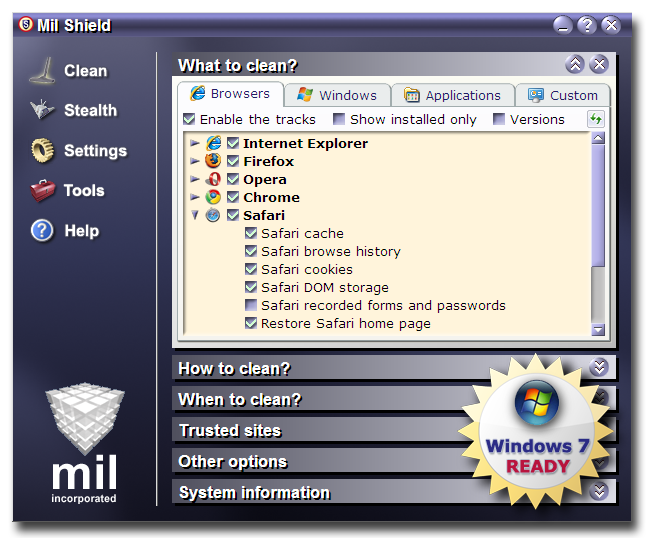
Task: Uncheck the Firefox checkbox
Action: [x=233, y=161]
